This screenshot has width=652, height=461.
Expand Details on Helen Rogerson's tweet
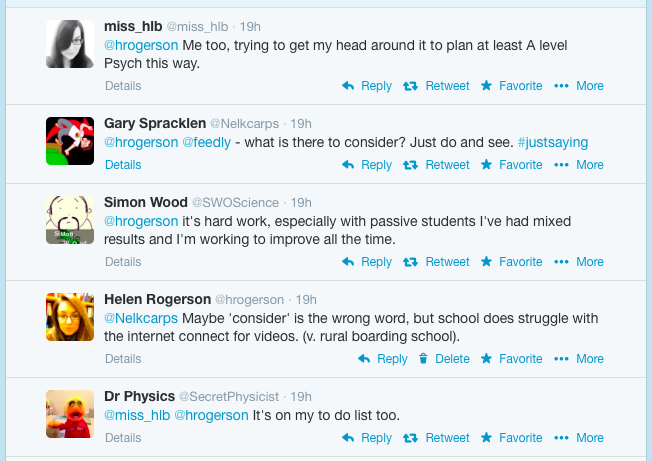point(123,359)
